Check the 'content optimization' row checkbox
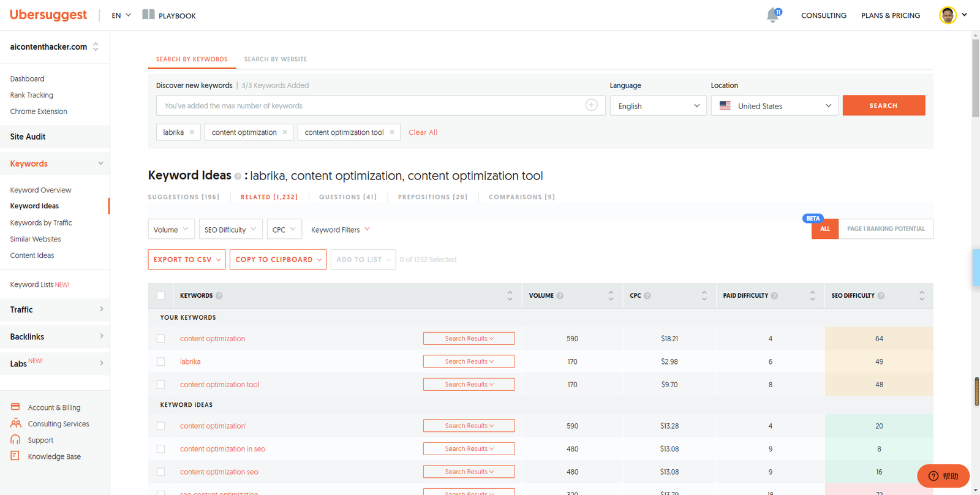Image resolution: width=980 pixels, height=495 pixels. point(160,339)
